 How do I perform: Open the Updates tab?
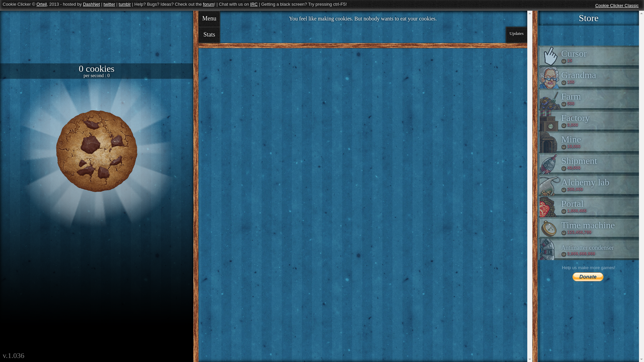pos(516,35)
